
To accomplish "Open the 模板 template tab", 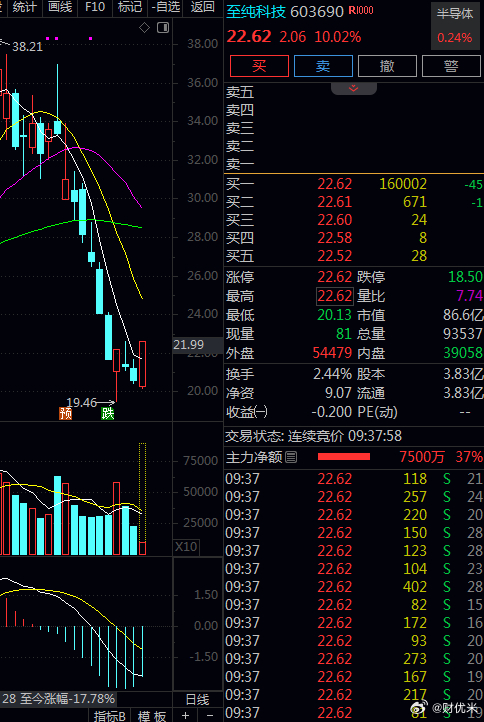I will (x=152, y=716).
